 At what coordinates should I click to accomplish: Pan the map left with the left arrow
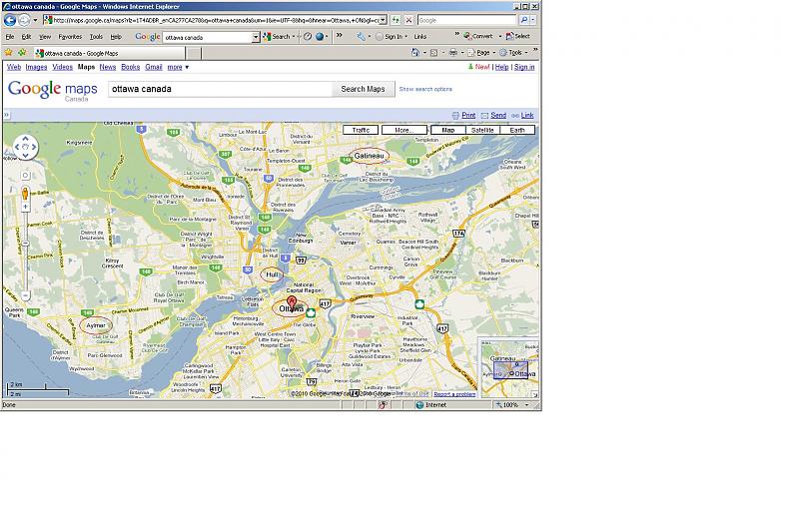(x=17, y=147)
